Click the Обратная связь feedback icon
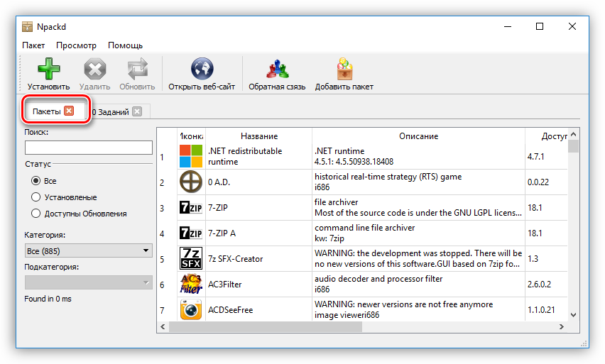This screenshot has width=605, height=364. [276, 70]
